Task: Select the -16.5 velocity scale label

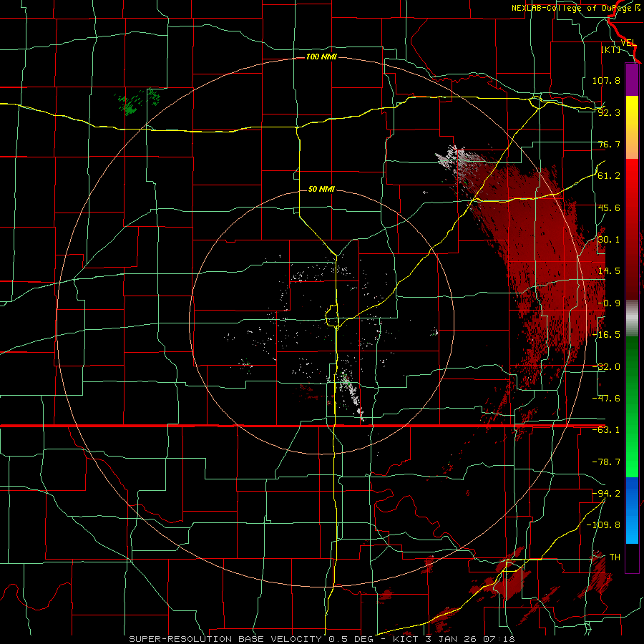Action: click(606, 335)
